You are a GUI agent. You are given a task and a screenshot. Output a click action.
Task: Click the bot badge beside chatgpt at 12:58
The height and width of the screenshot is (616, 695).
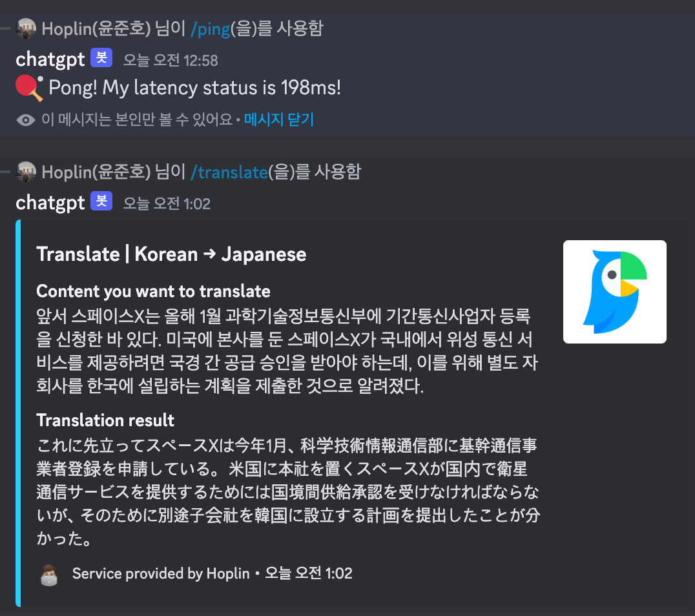click(101, 58)
